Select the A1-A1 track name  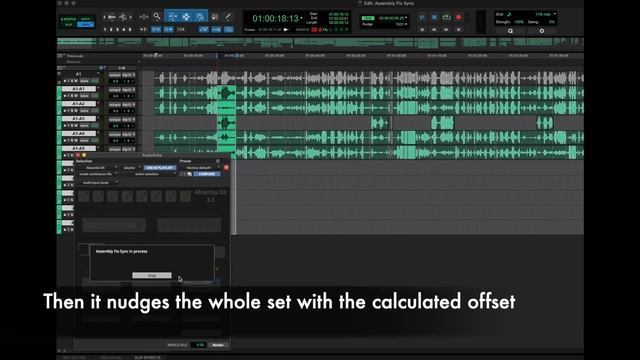78,89
